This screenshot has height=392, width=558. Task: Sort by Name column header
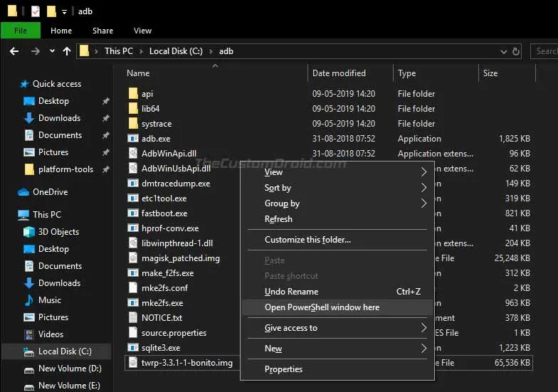pos(138,73)
